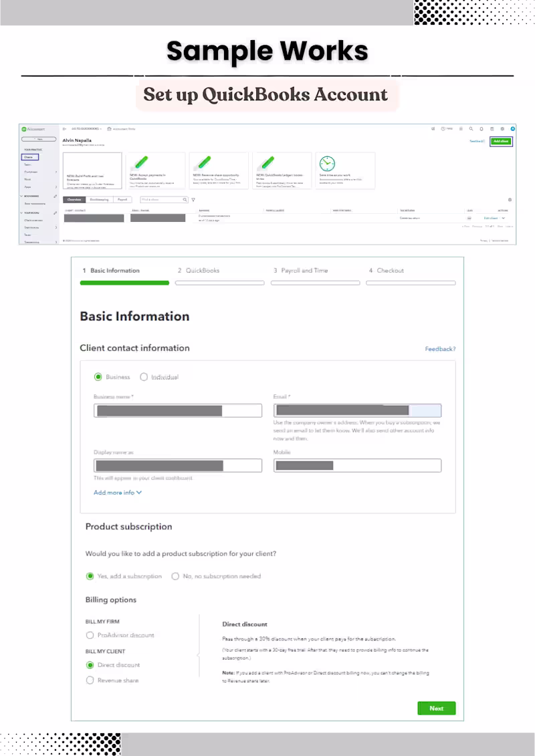535x756 pixels.
Task: Click the header search magnifier icon
Action: (471, 129)
